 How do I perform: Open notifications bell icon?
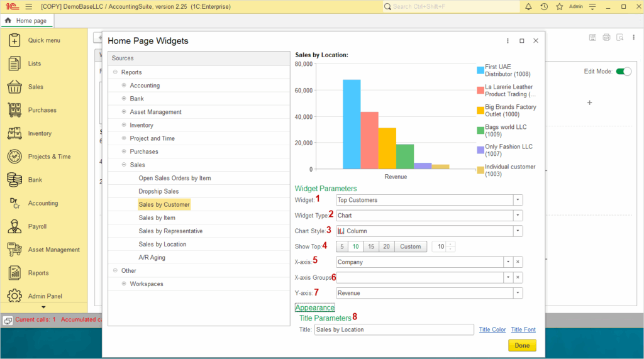[528, 6]
